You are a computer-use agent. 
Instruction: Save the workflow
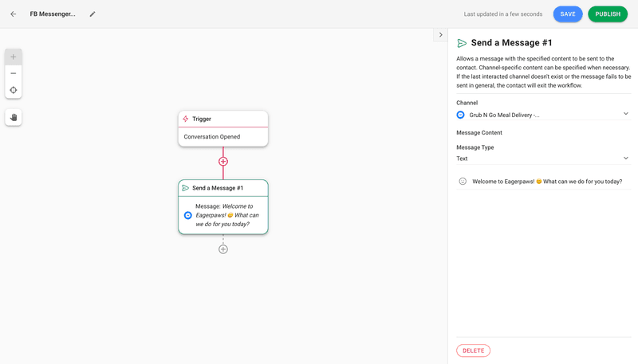[x=568, y=14]
